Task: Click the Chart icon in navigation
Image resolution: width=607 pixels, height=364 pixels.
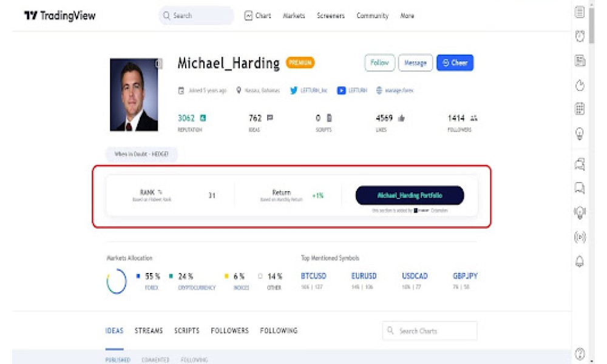Action: [x=248, y=16]
